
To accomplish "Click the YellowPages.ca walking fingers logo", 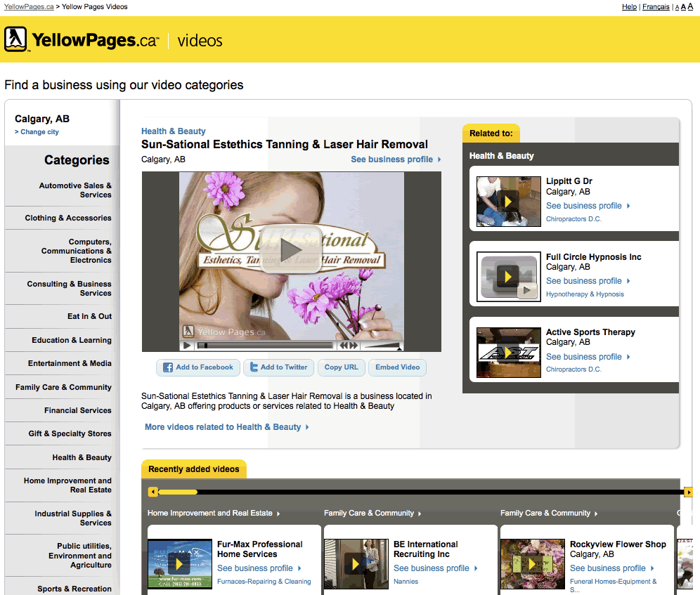I will pyautogui.click(x=15, y=39).
